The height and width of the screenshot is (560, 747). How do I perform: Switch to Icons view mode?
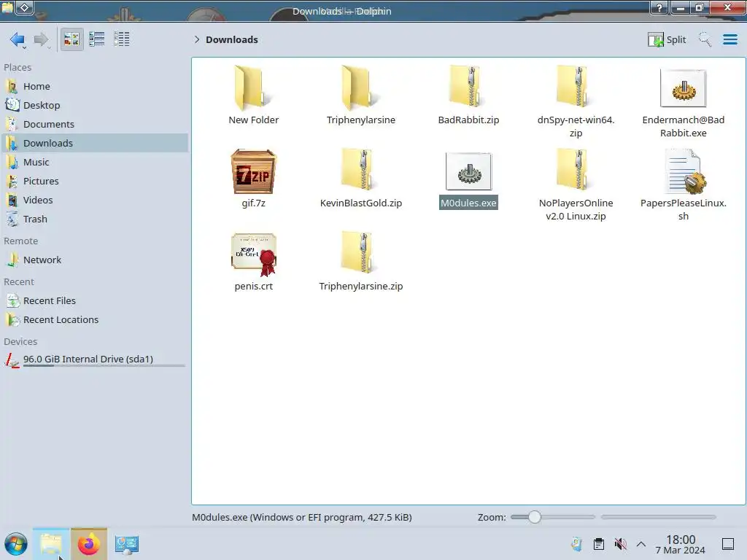(71, 39)
